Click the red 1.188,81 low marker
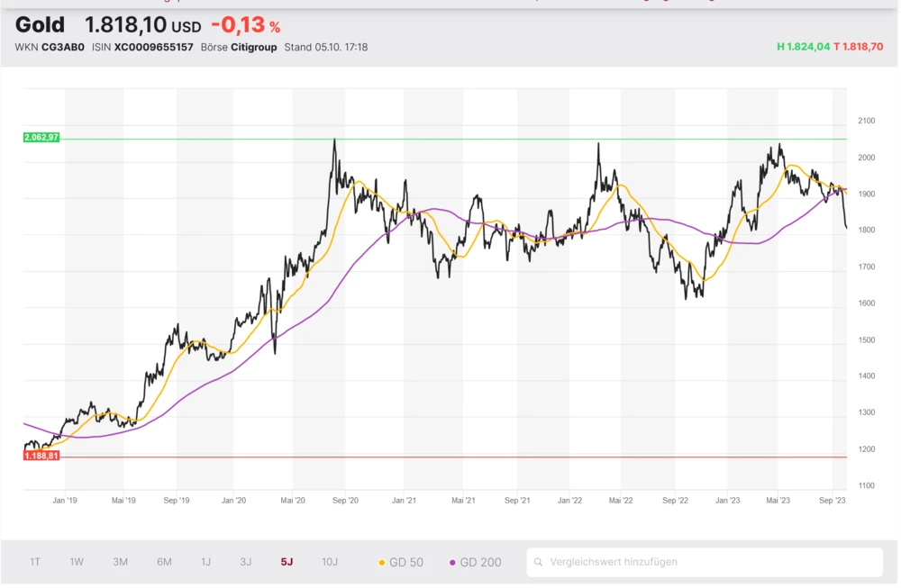The height and width of the screenshot is (588, 901). (x=41, y=457)
